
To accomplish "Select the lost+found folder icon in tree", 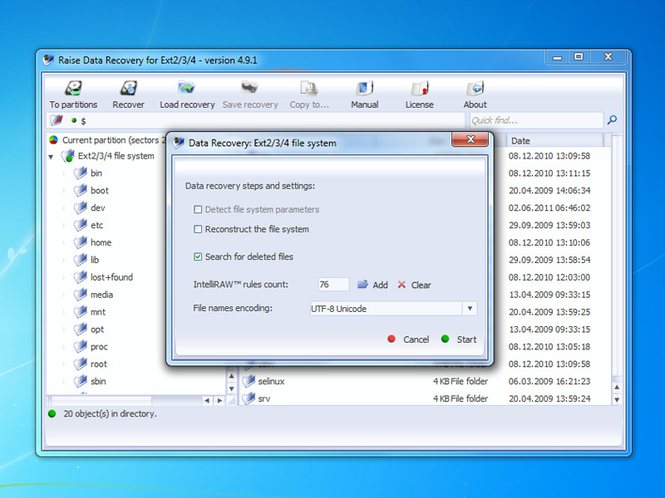I will (x=80, y=277).
